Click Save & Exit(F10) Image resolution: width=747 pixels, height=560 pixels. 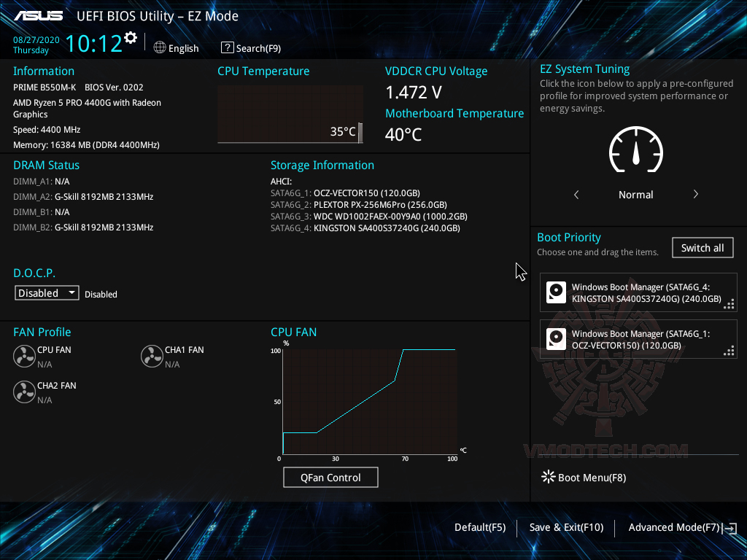point(566,527)
